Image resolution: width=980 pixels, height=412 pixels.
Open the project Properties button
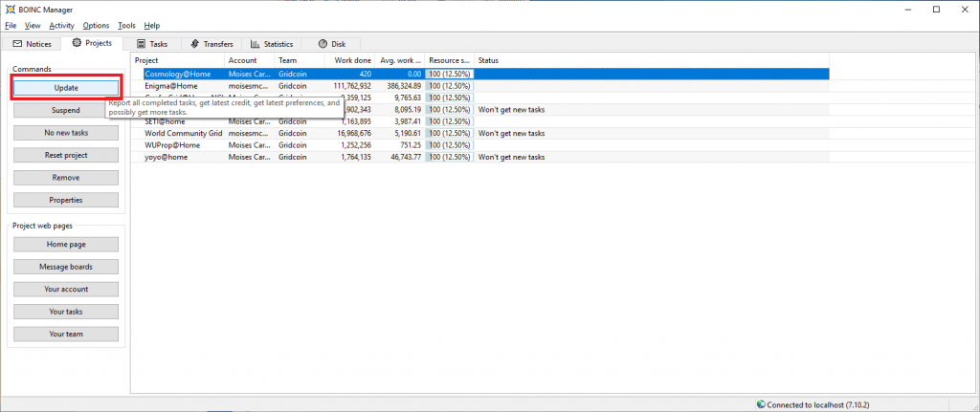pos(65,200)
